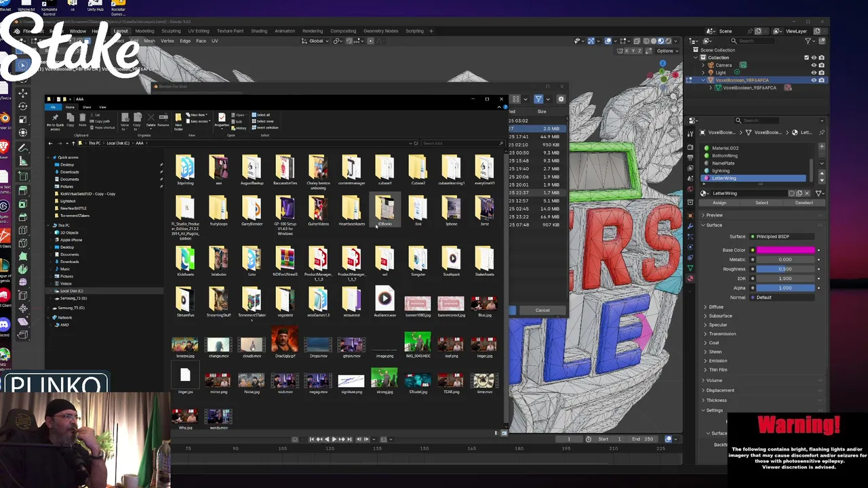Adjust the Roughness slider
The height and width of the screenshot is (488, 868).
click(x=785, y=269)
